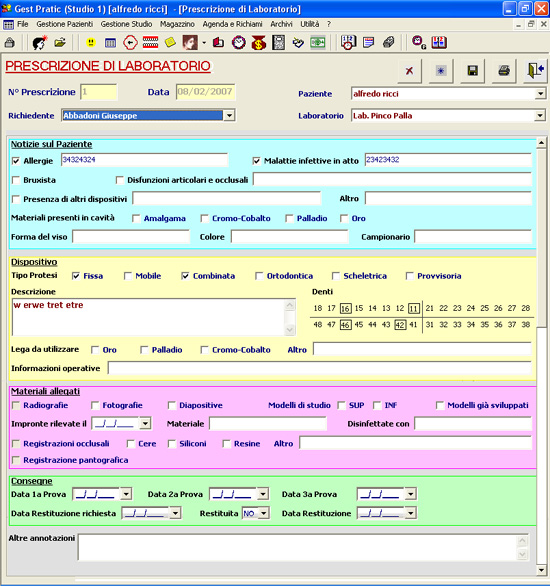Open the Impronte rilevate il date picker
Viewport: 550px width, 586px height.
point(145,423)
